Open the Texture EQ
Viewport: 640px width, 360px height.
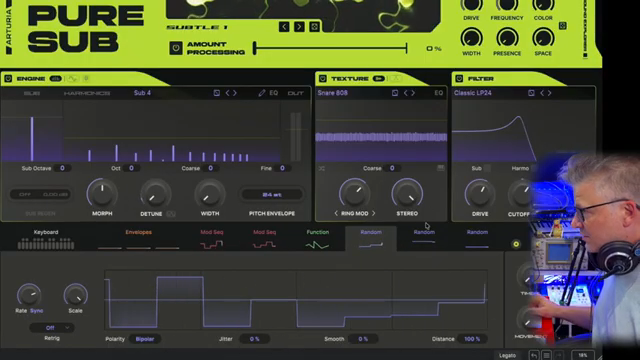439,93
